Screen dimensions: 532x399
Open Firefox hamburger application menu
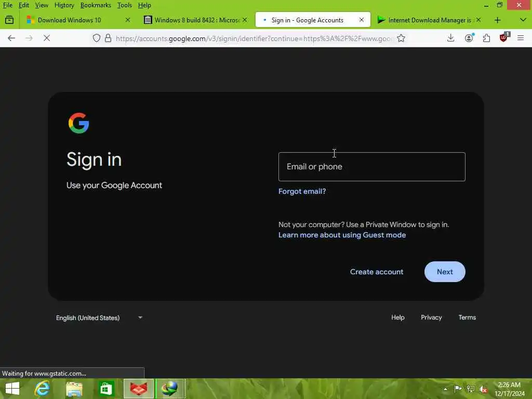point(521,38)
